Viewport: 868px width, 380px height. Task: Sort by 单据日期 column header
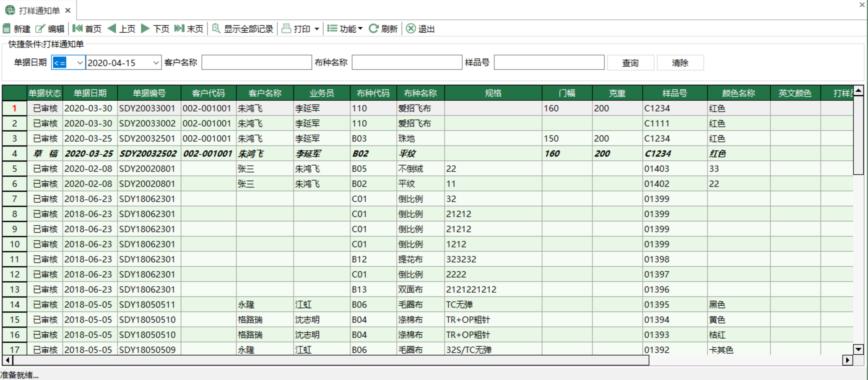coord(90,93)
